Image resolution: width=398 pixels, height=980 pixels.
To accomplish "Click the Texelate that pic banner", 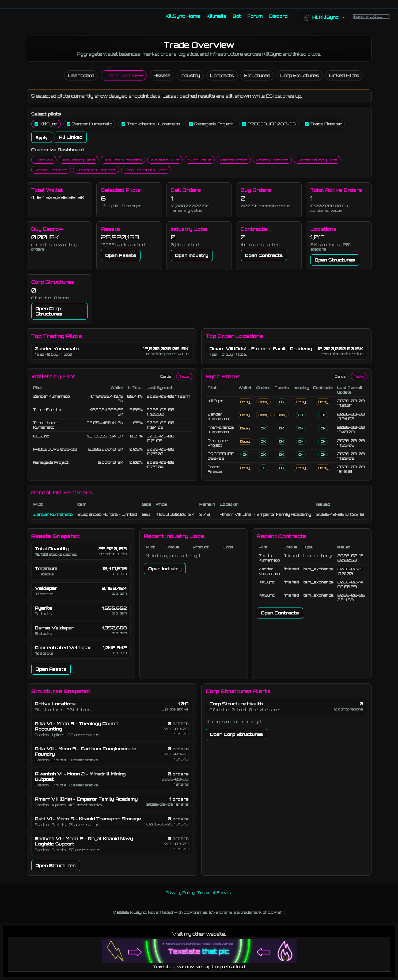I will click(x=198, y=951).
